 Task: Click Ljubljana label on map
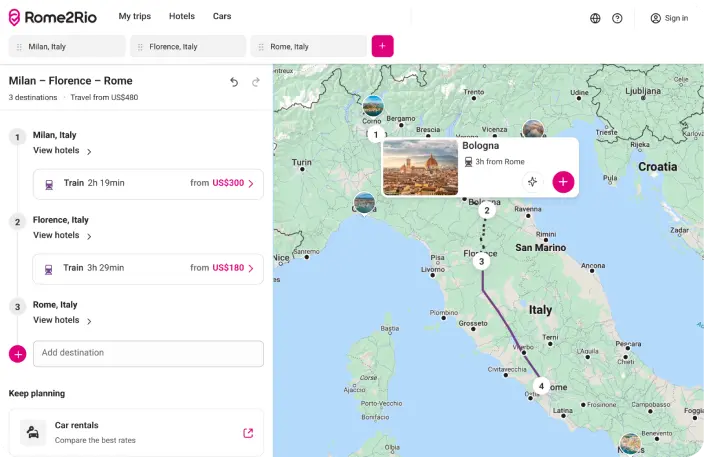643,91
